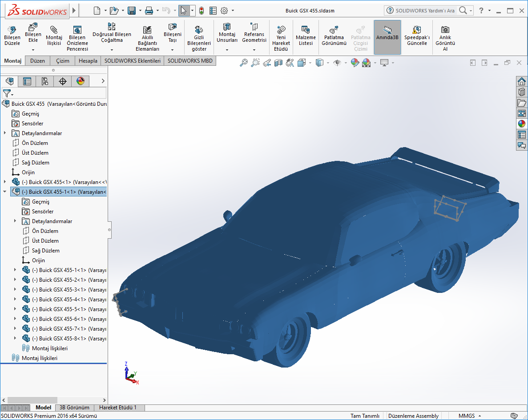This screenshot has height=420, width=528.
Task: Start Yeni Hareket Etüdü
Action: [x=281, y=38]
